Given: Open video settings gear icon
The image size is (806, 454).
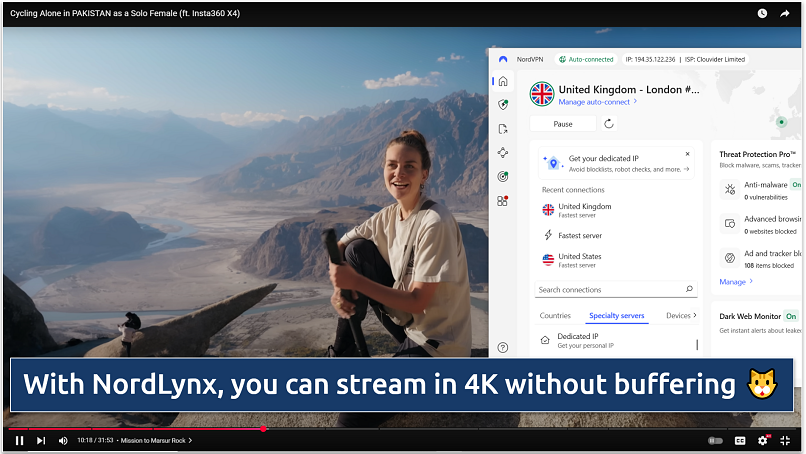Looking at the screenshot, I should 763,440.
